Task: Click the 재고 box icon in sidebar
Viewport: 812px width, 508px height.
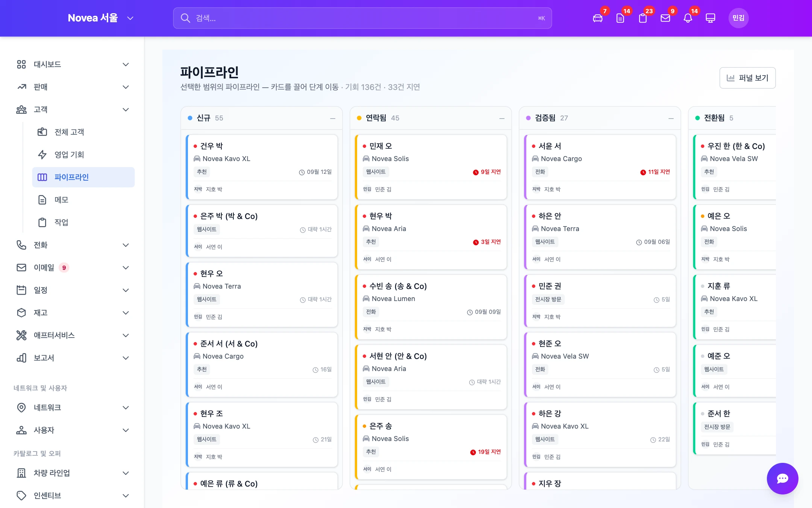Action: [21, 313]
